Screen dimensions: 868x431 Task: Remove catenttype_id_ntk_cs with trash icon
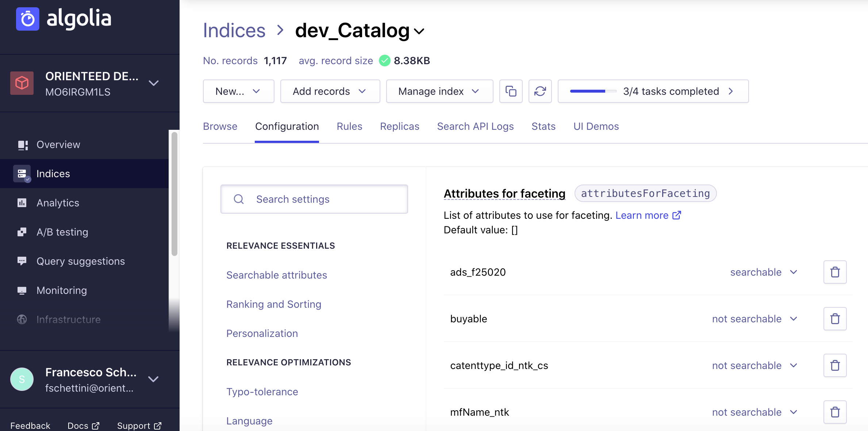835,365
